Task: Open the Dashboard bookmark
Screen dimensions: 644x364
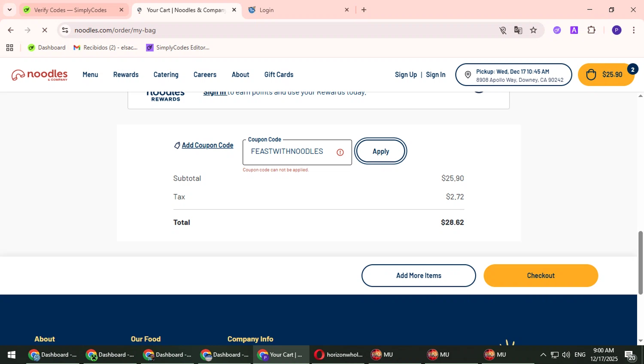Action: click(47, 48)
